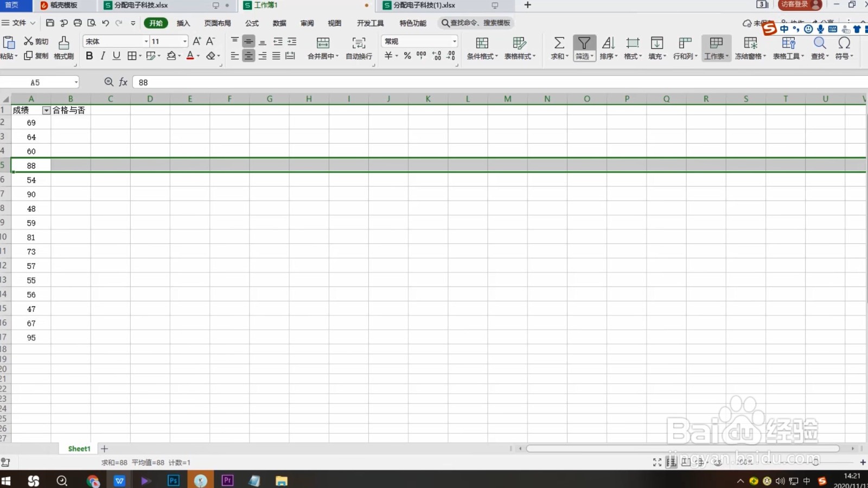Screen dimensions: 868x488
Task: Expand the 文件 menu chevron
Action: tap(33, 23)
